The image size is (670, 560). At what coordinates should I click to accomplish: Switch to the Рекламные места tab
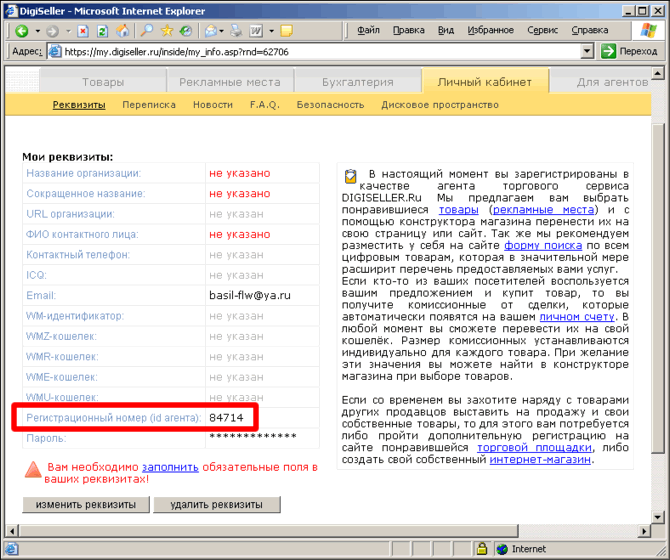pyautogui.click(x=230, y=82)
